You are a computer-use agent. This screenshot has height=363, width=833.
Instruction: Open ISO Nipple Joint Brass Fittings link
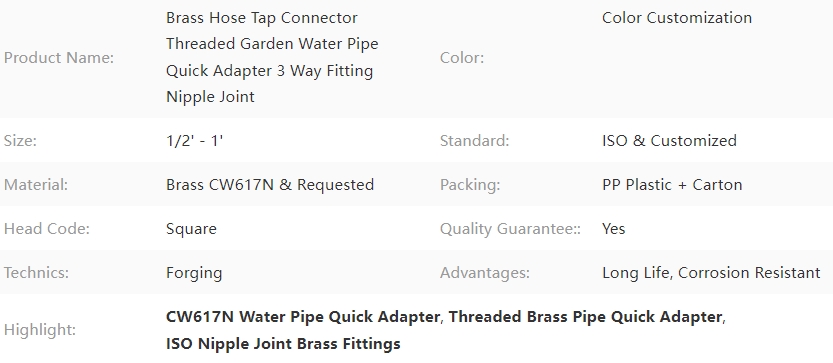pos(283,344)
